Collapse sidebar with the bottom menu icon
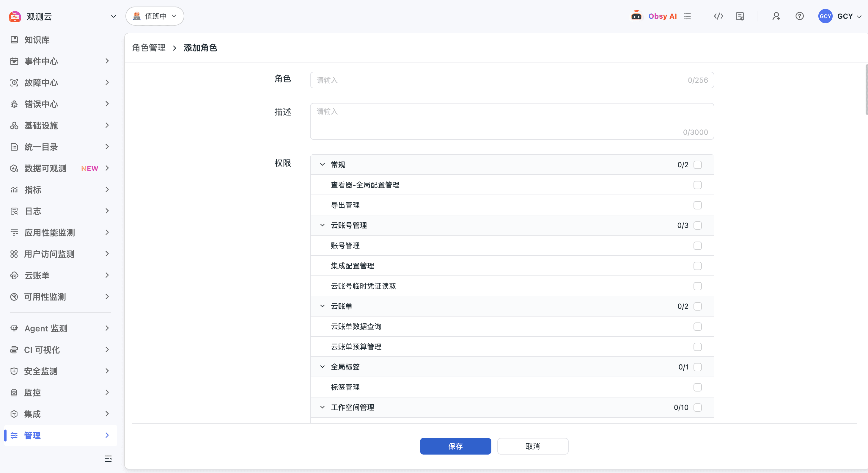868x473 pixels. (x=108, y=458)
